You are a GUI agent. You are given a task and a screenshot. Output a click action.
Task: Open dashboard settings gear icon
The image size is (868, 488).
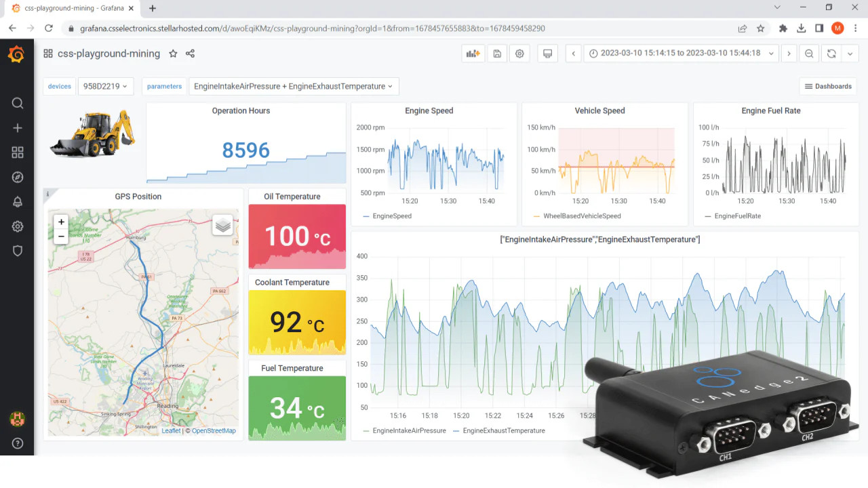[519, 54]
